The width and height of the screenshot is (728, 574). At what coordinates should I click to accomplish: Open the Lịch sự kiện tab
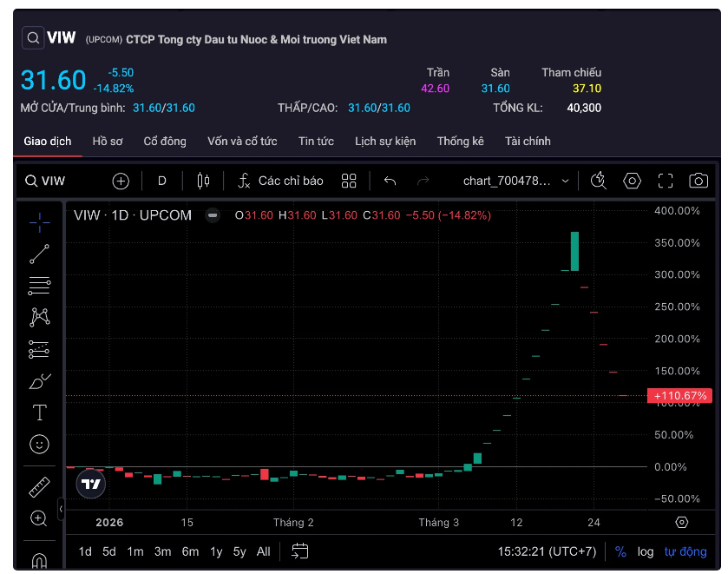click(385, 142)
